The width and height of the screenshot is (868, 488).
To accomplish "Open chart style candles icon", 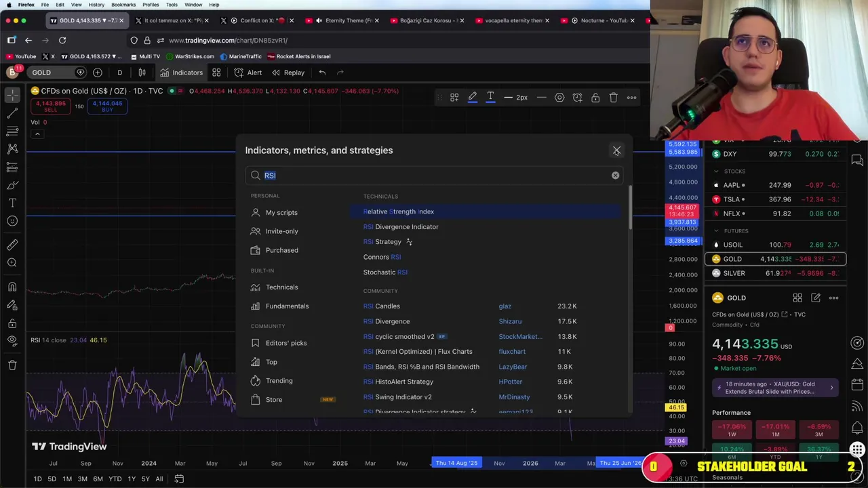I will 142,73.
